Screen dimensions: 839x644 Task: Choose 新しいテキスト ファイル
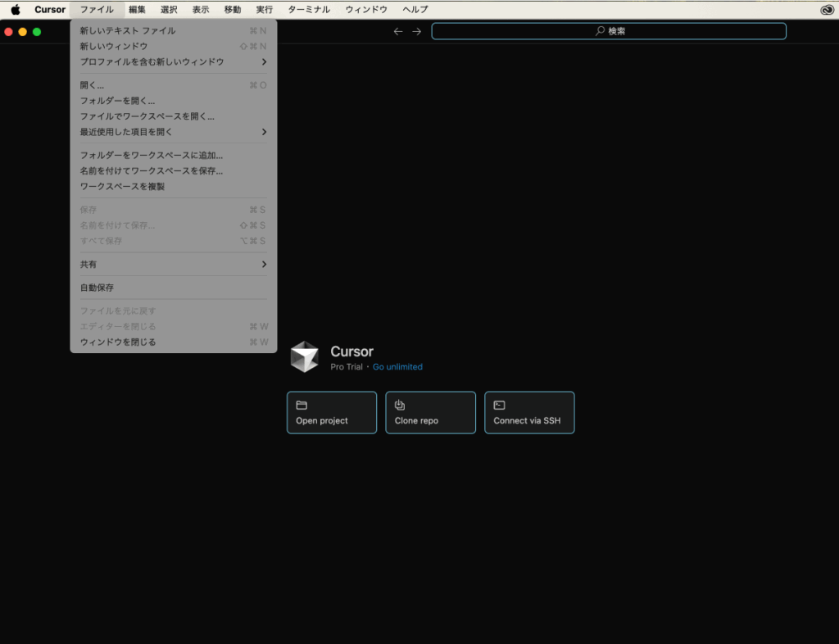pos(174,31)
